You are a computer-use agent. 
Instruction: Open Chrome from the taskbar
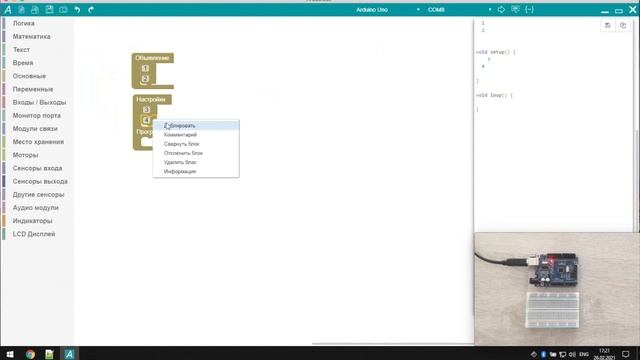[x=30, y=354]
